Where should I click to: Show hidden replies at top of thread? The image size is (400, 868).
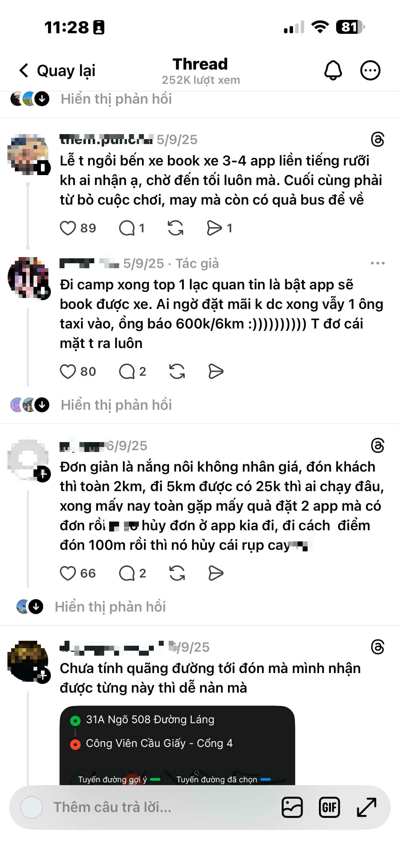pos(116,99)
